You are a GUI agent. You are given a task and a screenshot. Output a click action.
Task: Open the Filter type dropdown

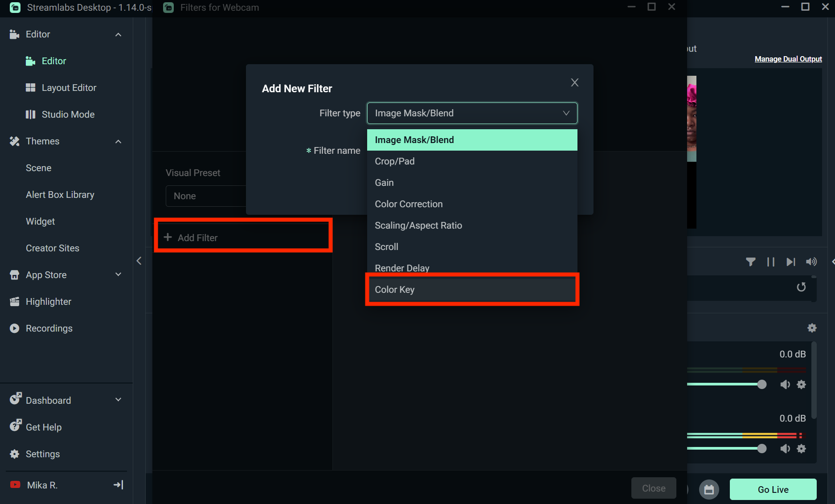tap(471, 113)
